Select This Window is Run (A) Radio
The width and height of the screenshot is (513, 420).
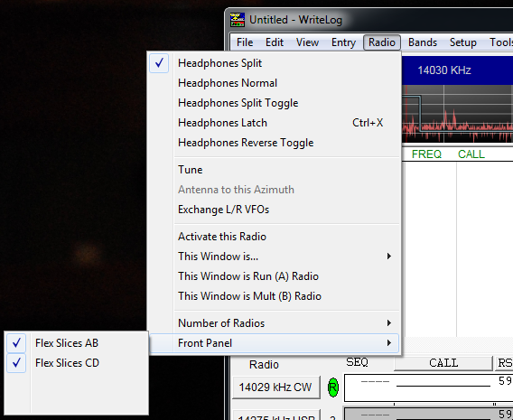pos(275,276)
